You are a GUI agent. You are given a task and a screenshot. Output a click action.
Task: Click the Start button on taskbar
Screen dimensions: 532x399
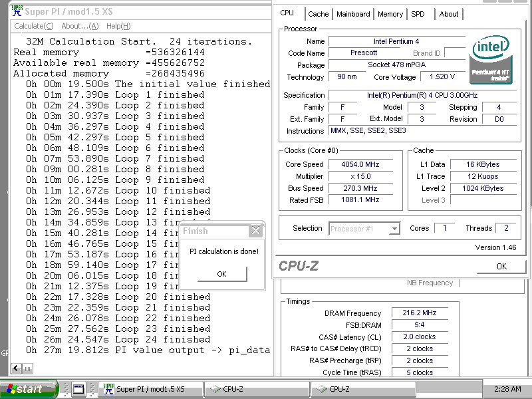point(29,389)
